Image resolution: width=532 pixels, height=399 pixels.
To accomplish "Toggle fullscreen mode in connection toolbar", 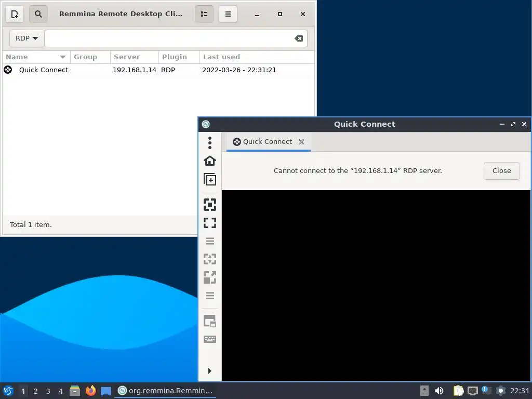I will [210, 223].
